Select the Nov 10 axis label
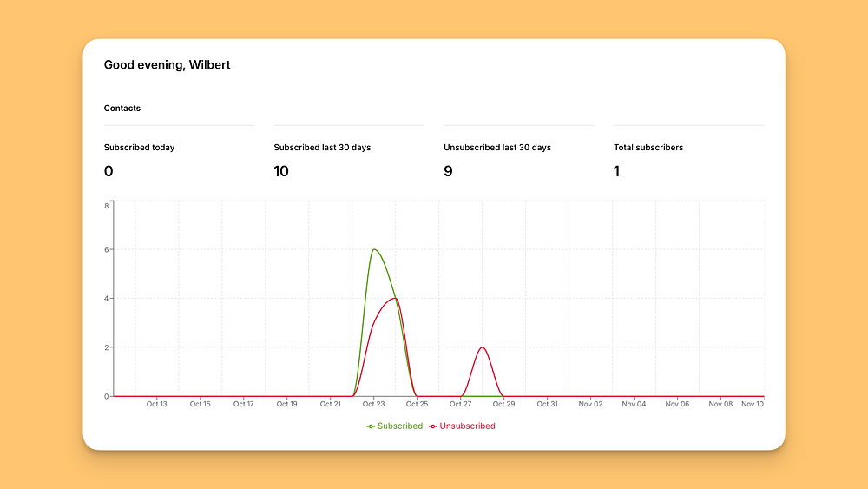This screenshot has height=489, width=868. click(x=753, y=404)
